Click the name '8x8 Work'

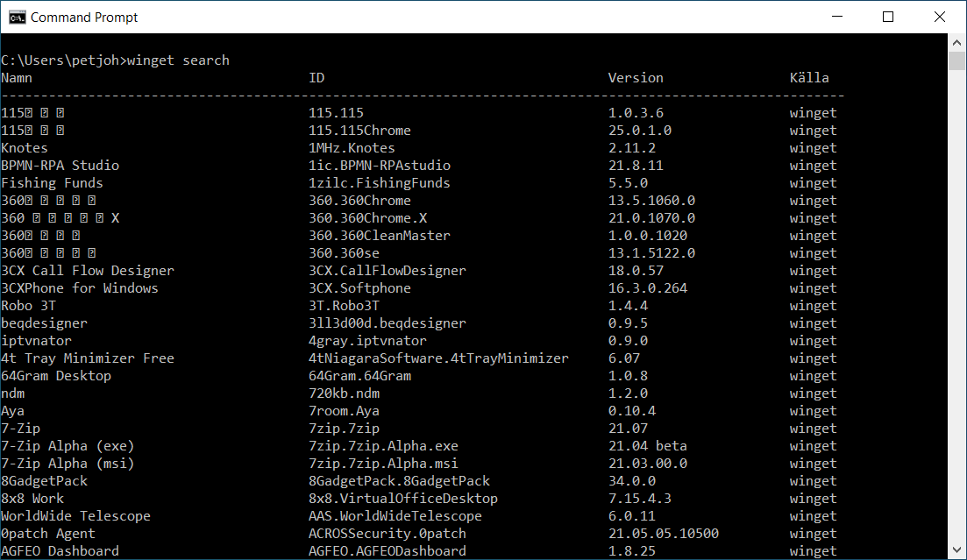tap(32, 499)
